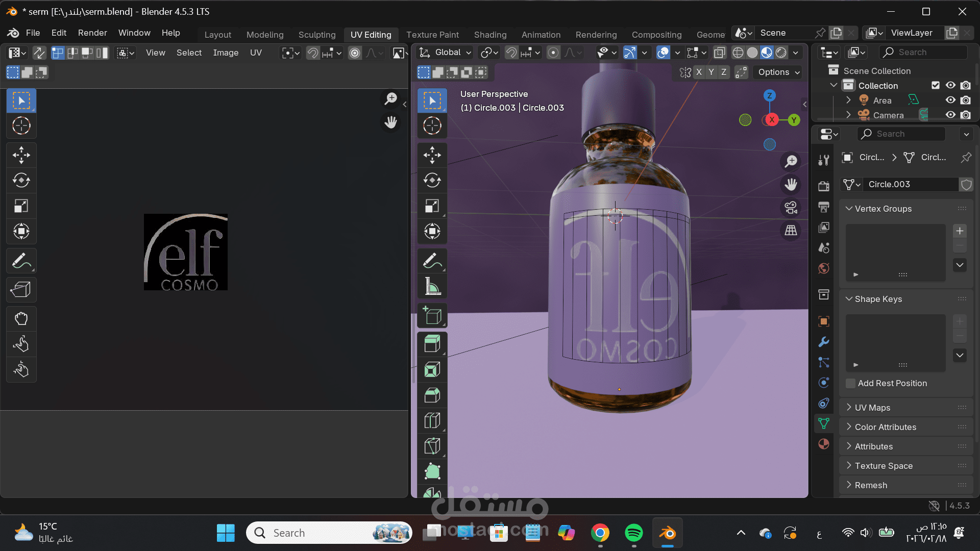Activate the Rotate tool in 3D viewport
This screenshot has width=980, height=551.
[x=432, y=180]
